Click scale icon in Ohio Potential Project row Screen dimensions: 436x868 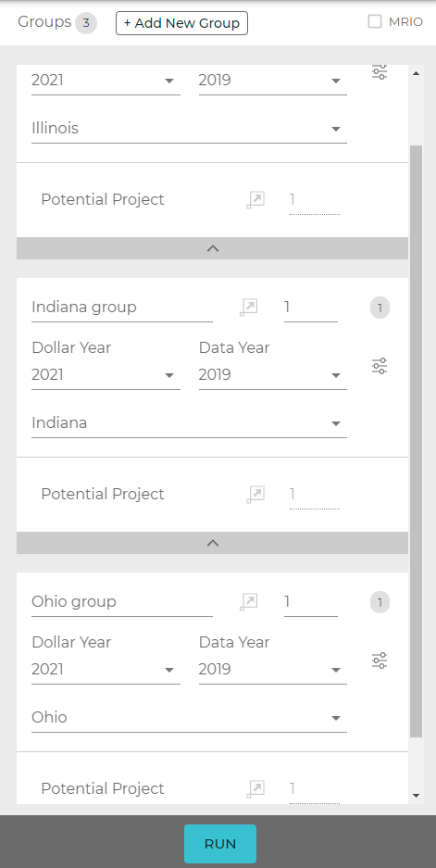click(255, 789)
